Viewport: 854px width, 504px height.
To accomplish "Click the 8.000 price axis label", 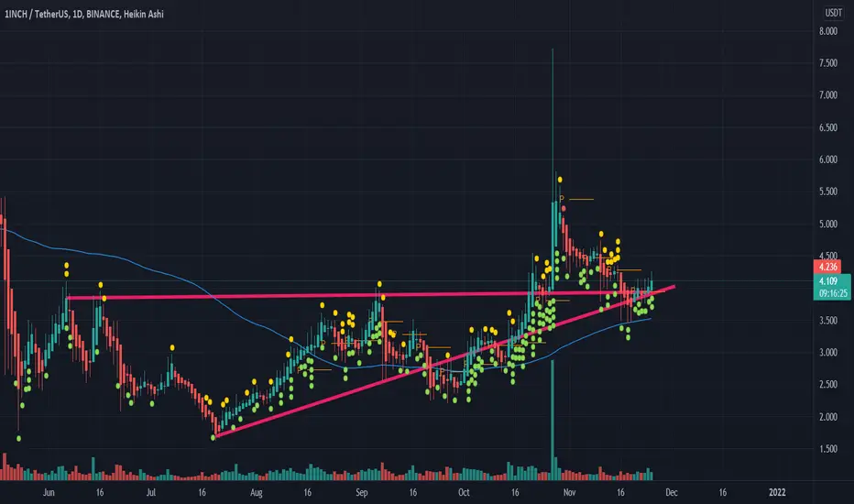I will [827, 31].
